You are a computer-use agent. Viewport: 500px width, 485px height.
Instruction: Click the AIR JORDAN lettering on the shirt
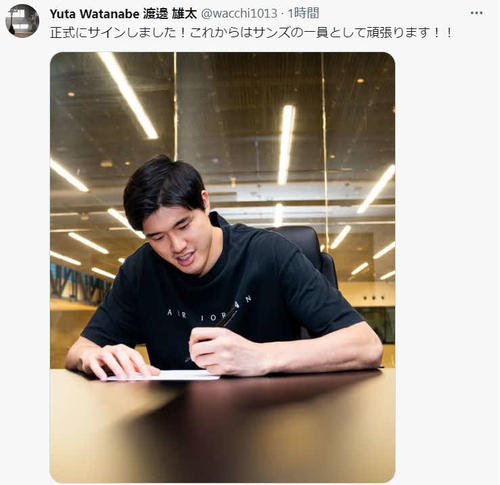point(209,310)
